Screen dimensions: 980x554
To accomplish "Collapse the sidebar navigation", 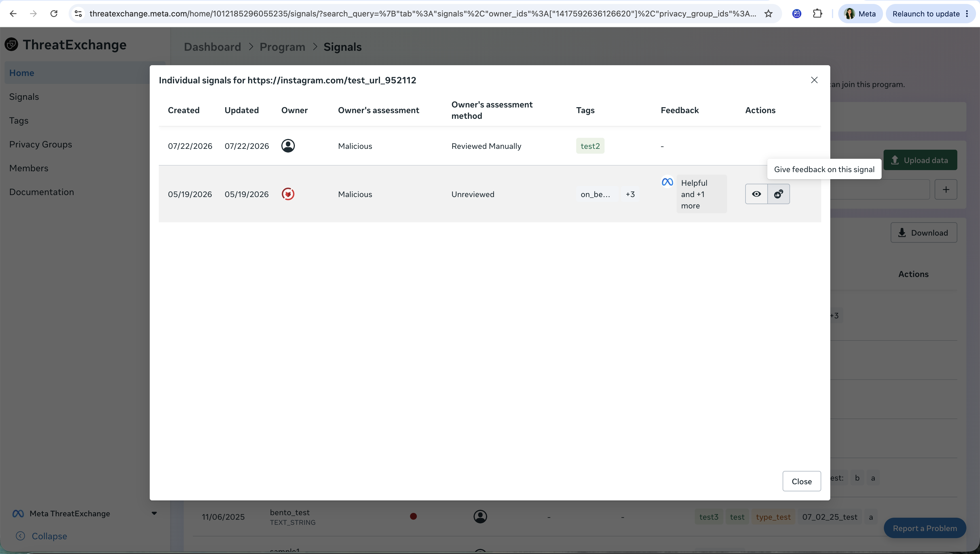I will point(41,536).
